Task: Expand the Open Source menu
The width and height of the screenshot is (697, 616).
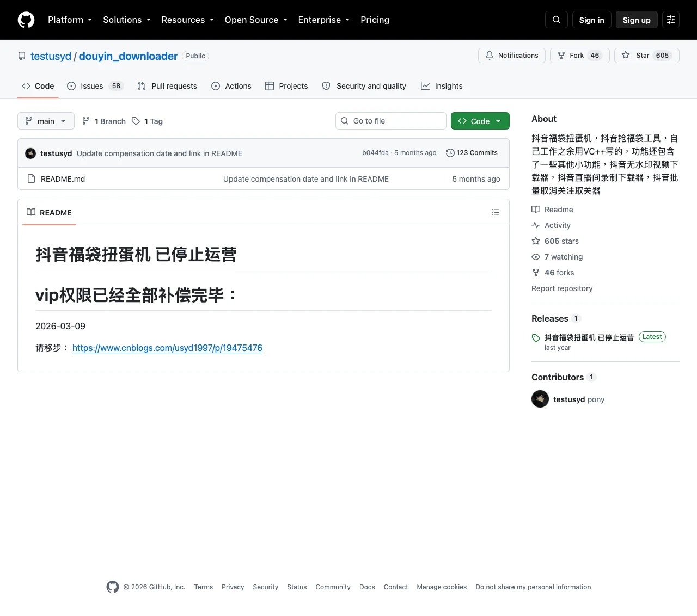Action: tap(256, 20)
